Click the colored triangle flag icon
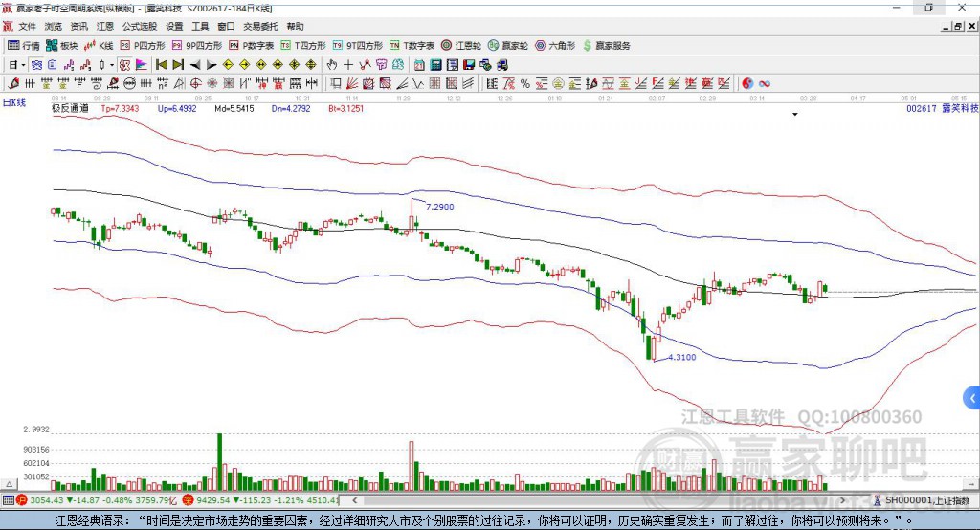The width and height of the screenshot is (980, 530). coord(142,65)
